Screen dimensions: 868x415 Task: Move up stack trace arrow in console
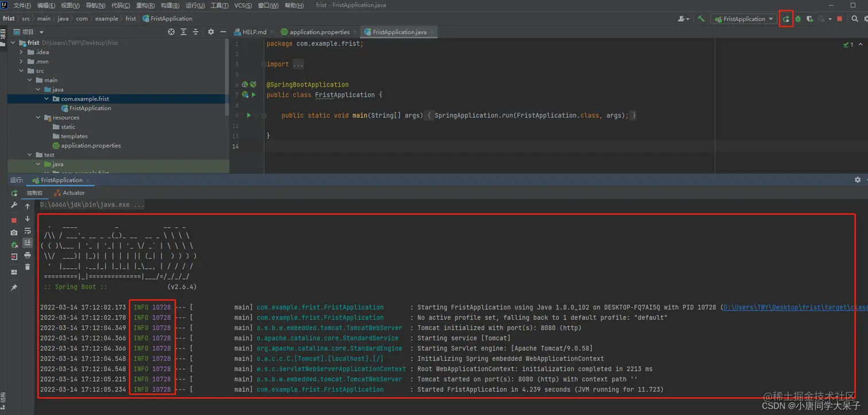pos(28,206)
